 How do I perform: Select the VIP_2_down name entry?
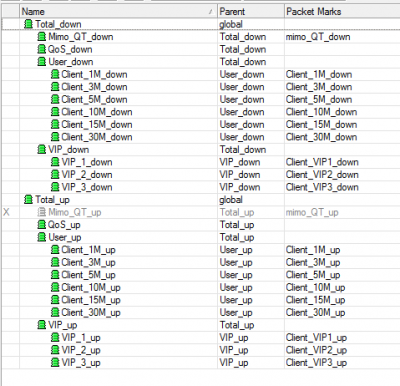pos(87,175)
